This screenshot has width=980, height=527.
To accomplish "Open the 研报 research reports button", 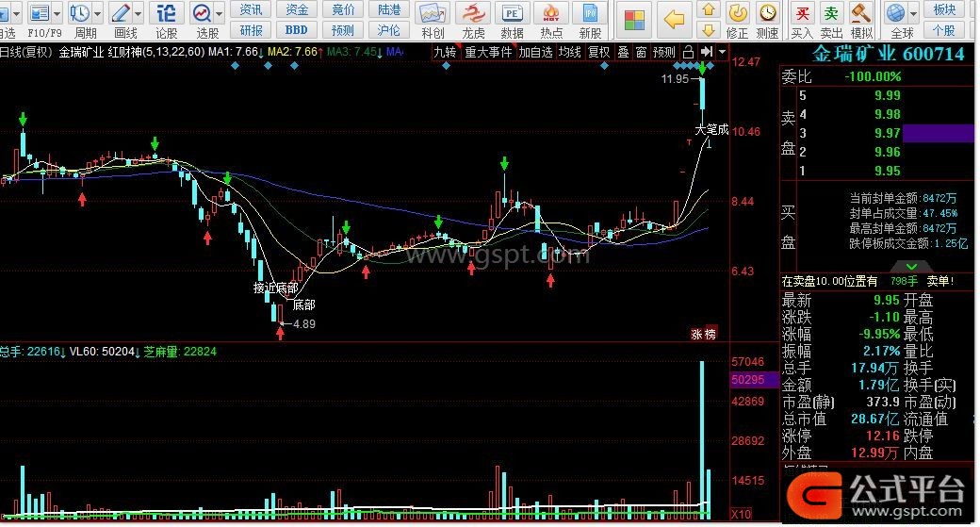I will 251,30.
